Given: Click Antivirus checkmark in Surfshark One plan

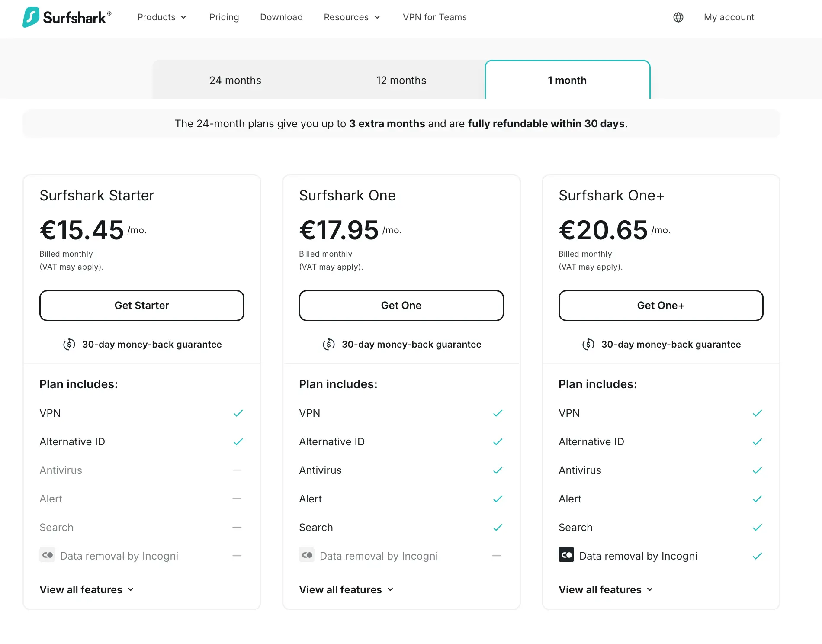Looking at the screenshot, I should (x=498, y=470).
